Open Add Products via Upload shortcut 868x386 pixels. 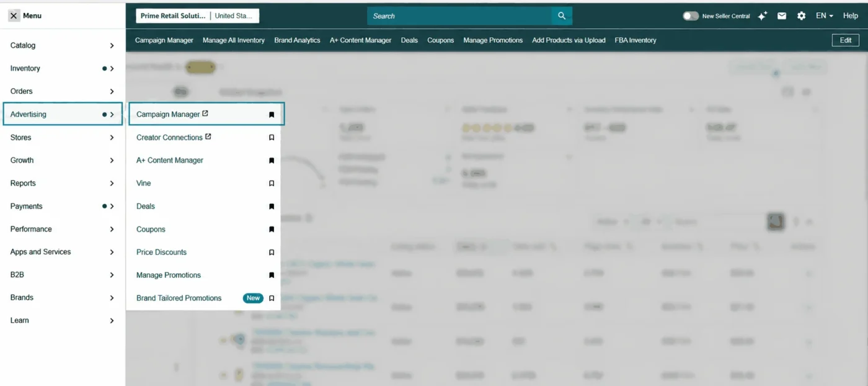(x=569, y=40)
